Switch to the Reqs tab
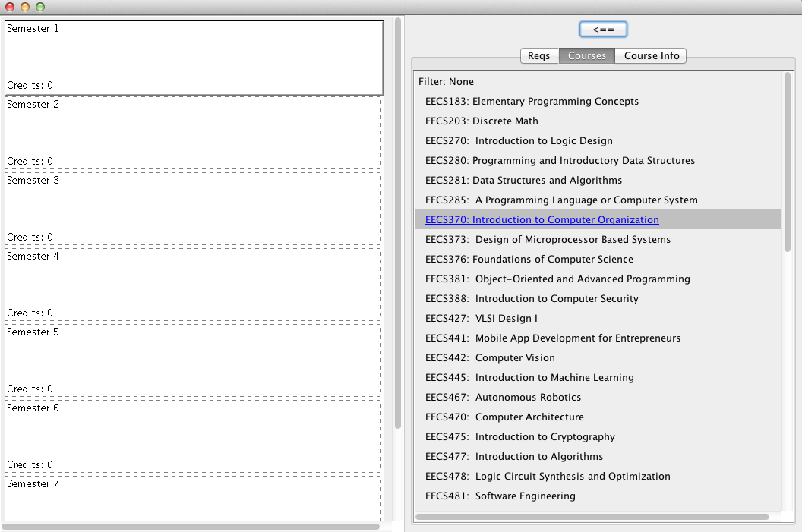 [x=539, y=55]
